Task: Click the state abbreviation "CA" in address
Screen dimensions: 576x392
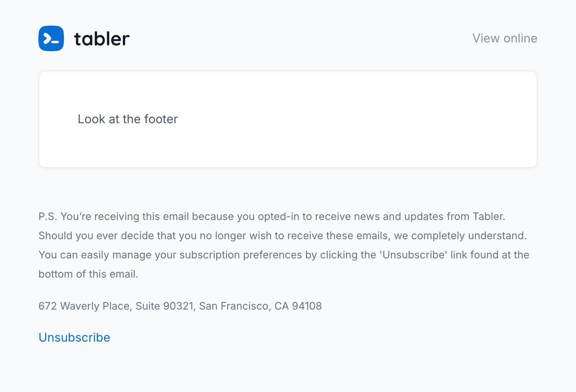Action: click(282, 306)
